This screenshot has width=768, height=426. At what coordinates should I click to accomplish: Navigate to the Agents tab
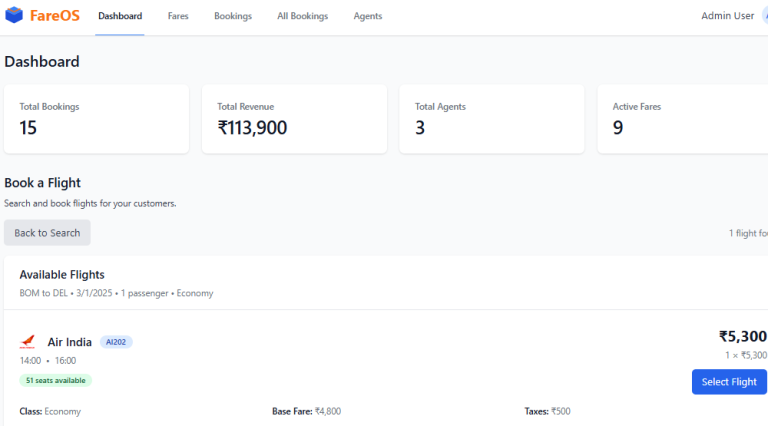pyautogui.click(x=368, y=16)
